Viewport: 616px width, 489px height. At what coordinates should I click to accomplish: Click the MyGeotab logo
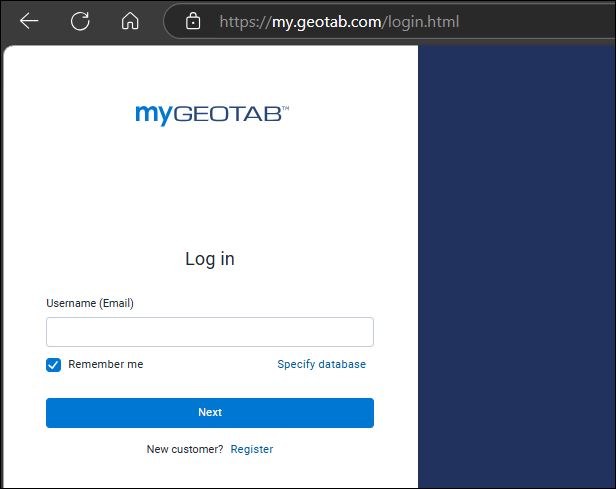[x=212, y=115]
